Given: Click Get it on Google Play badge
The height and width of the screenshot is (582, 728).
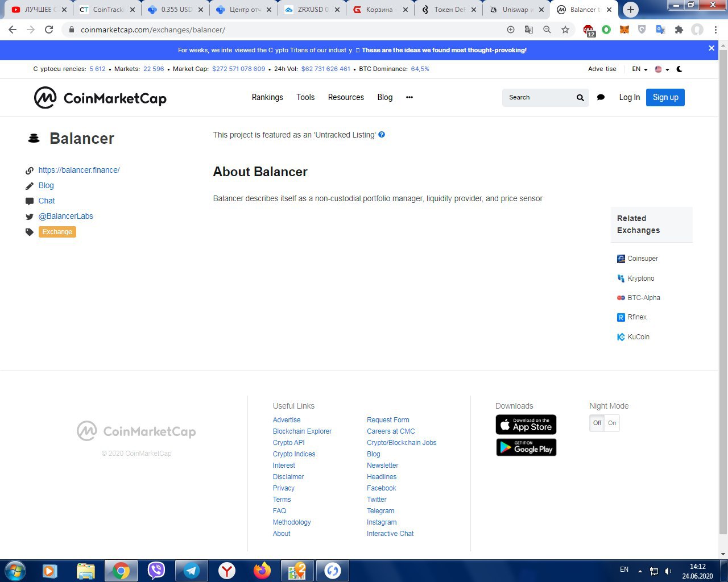Looking at the screenshot, I should [526, 447].
